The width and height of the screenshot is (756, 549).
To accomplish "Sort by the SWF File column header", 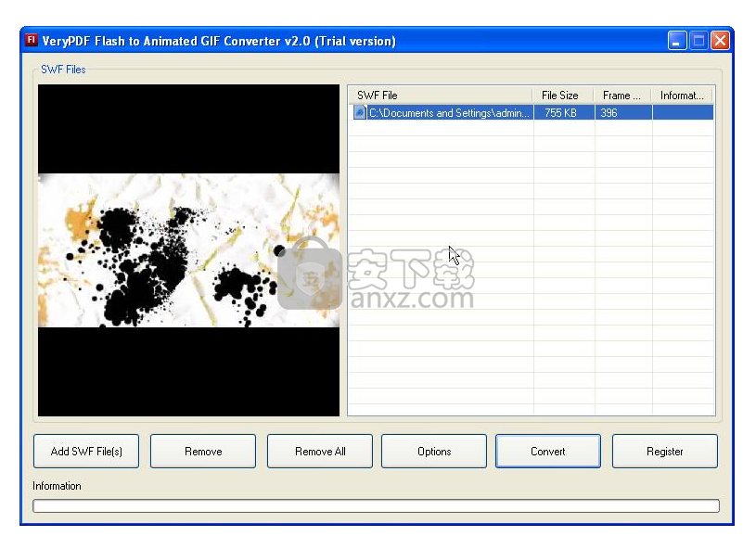I will coord(441,96).
